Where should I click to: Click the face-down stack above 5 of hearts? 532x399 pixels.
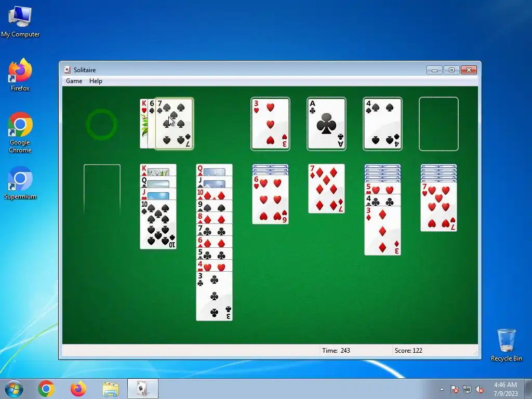click(382, 173)
